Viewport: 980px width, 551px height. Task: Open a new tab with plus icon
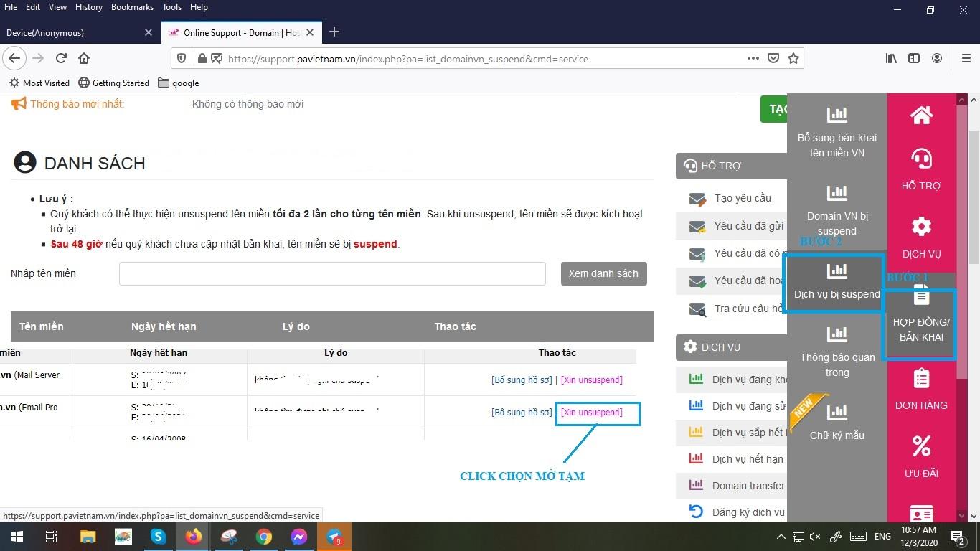334,32
